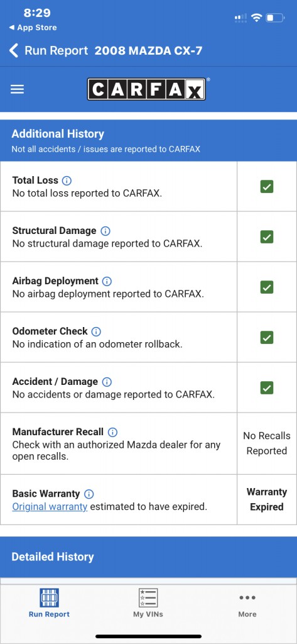
Task: Tap the Airbag Deployment info icon
Action: pyautogui.click(x=107, y=281)
